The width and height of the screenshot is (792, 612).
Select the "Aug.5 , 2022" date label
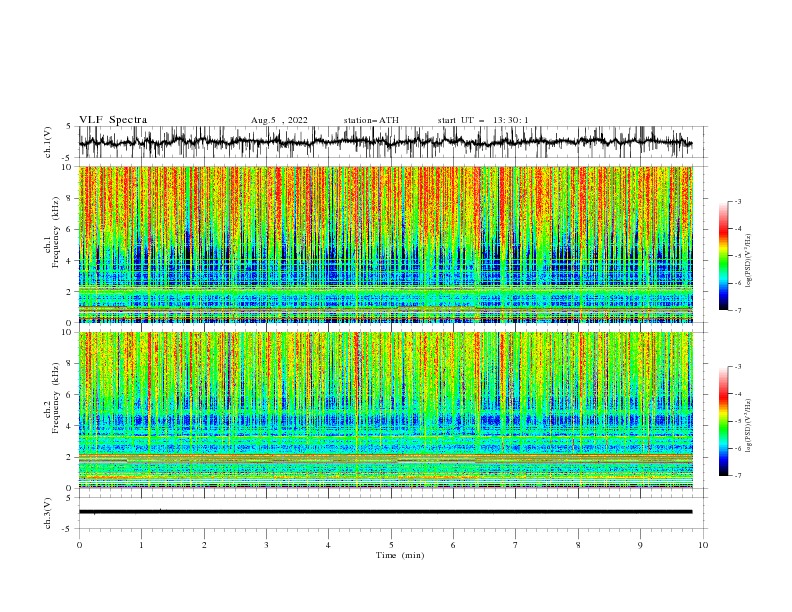[x=279, y=120]
